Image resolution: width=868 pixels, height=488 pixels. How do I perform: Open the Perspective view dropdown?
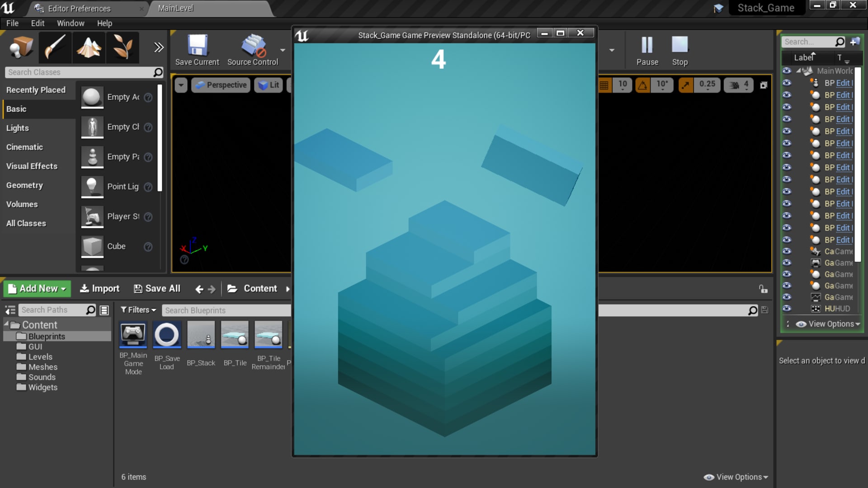click(220, 84)
